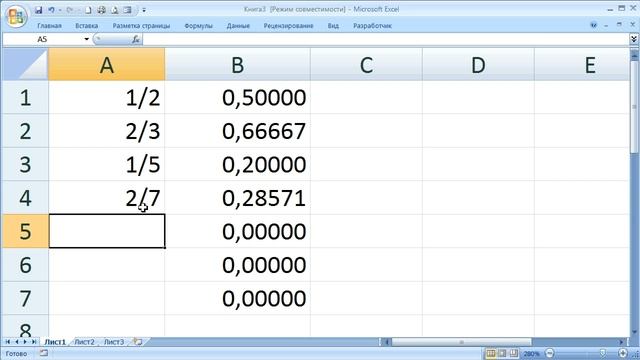
Task: Select row 2 header
Action: click(x=25, y=131)
